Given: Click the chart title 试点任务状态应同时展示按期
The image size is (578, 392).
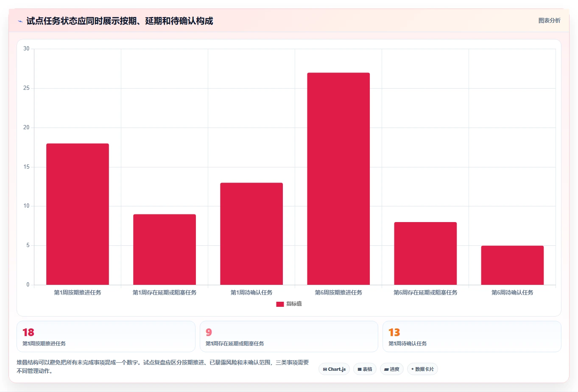Looking at the screenshot, I should pyautogui.click(x=120, y=21).
